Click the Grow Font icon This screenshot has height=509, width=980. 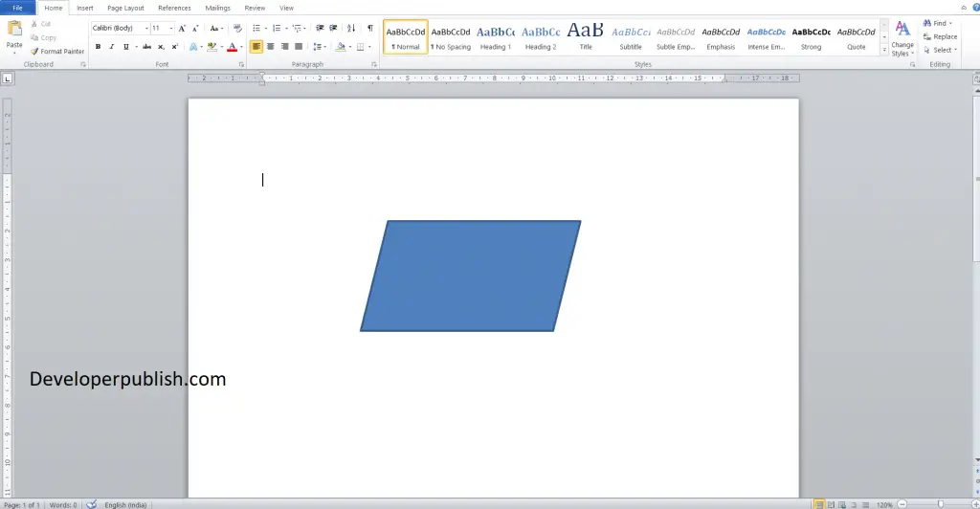182,28
